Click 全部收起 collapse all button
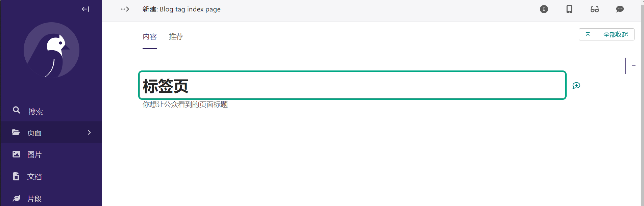Image resolution: width=644 pixels, height=206 pixels. coord(606,34)
